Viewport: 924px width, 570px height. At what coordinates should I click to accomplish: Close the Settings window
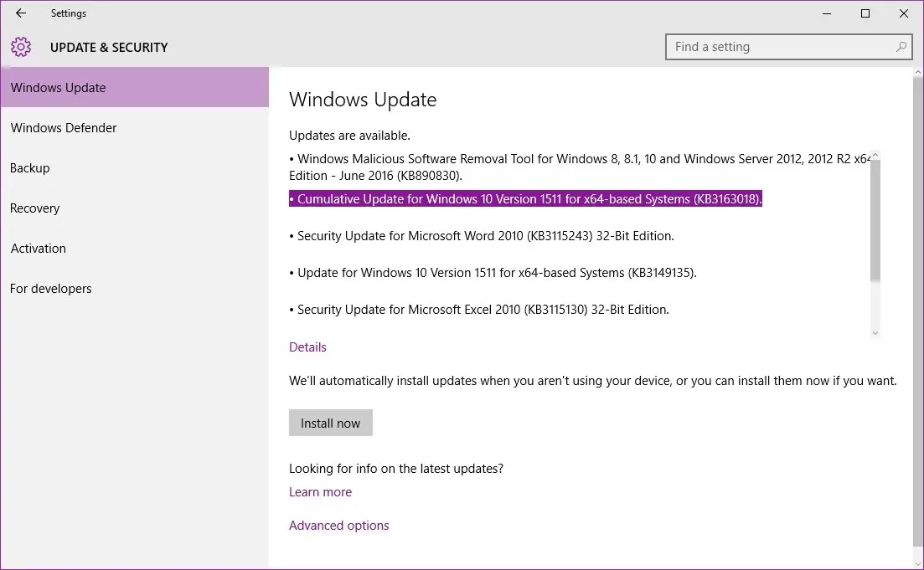click(x=903, y=13)
